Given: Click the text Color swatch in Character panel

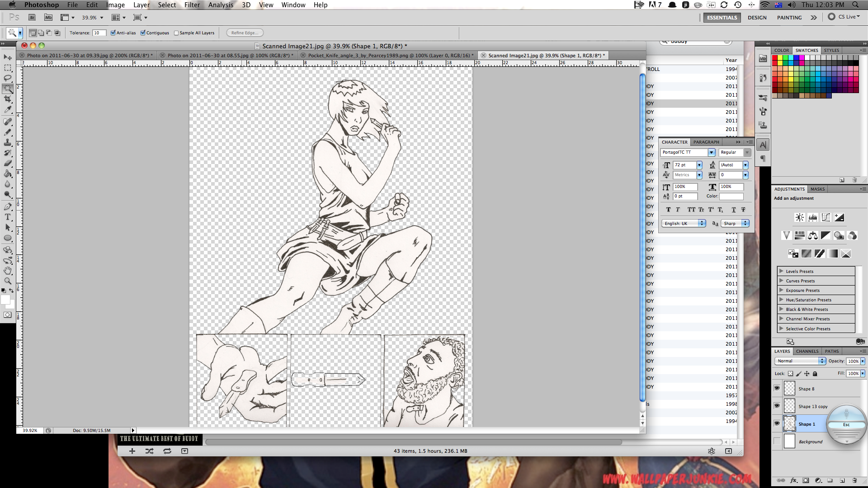Looking at the screenshot, I should (x=731, y=196).
